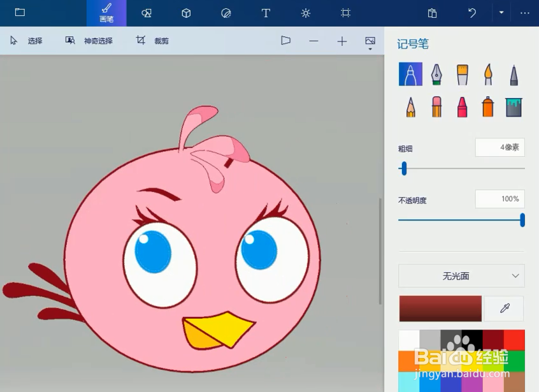The height and width of the screenshot is (392, 539).
Task: Open the menu folder icon
Action: (20, 13)
